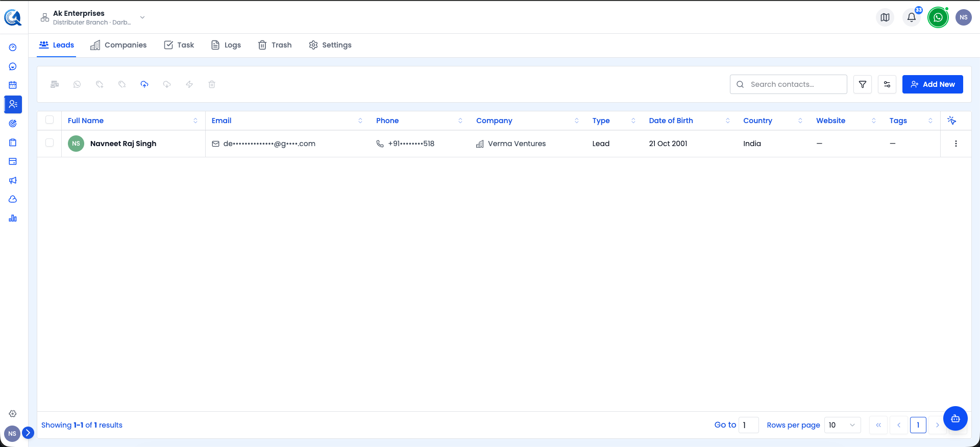Open the Rows per page dropdown
The height and width of the screenshot is (447, 980).
(x=842, y=425)
